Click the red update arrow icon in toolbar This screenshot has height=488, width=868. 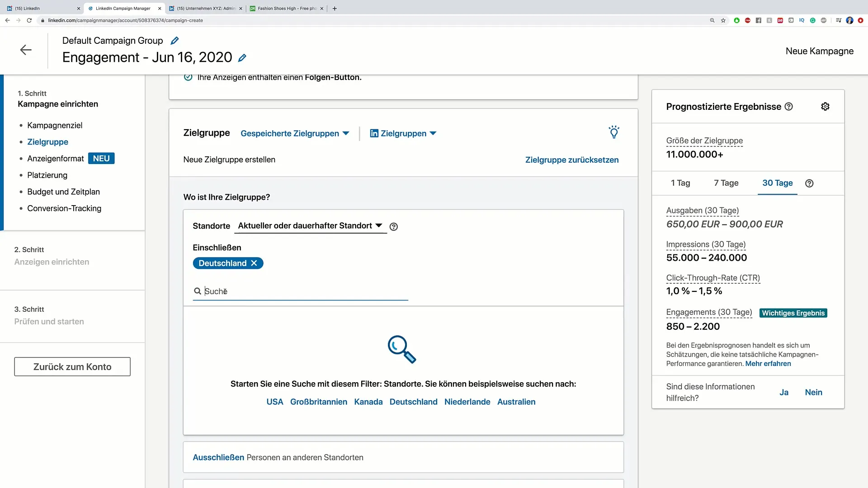coord(860,20)
